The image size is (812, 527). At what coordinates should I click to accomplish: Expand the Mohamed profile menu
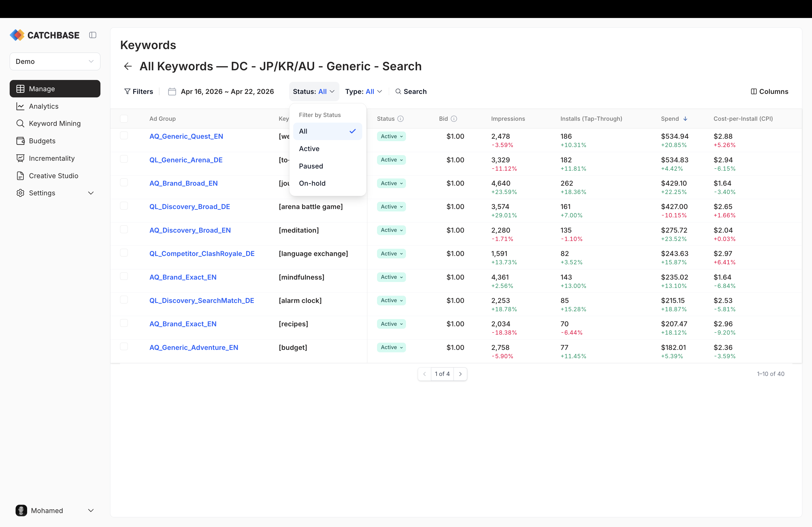pos(55,510)
